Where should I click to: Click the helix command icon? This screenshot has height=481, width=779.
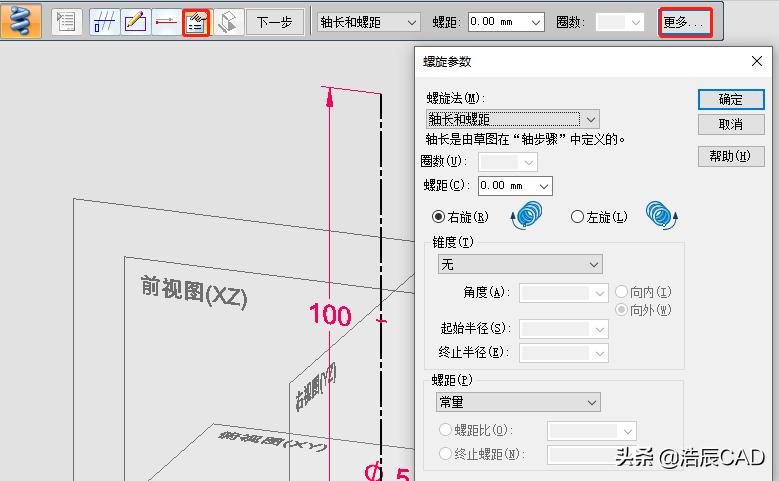click(21, 20)
